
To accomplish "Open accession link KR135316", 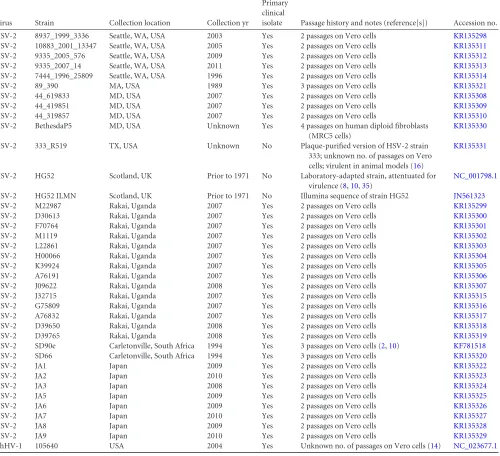I will [x=470, y=306].
